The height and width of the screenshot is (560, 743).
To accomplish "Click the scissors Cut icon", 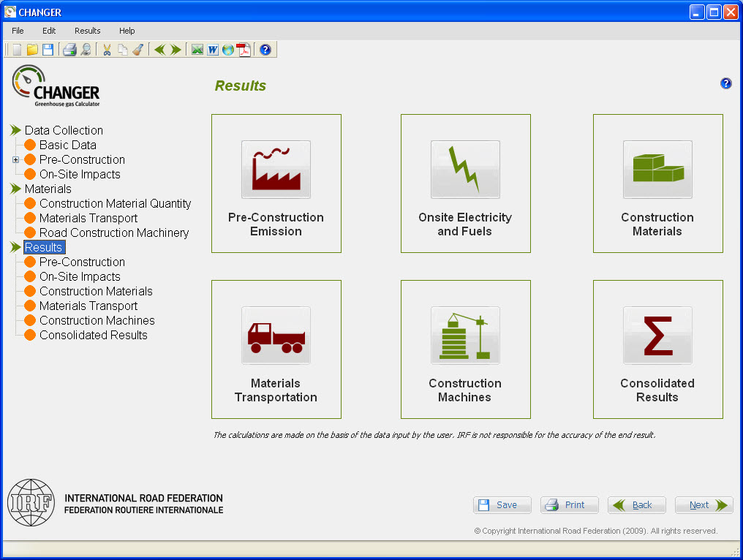I will pos(107,50).
